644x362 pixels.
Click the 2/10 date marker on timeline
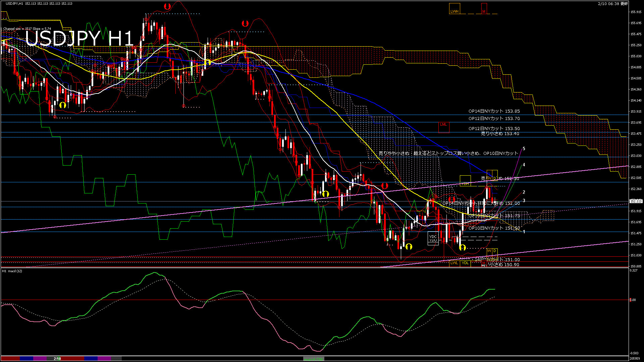click(x=57, y=359)
